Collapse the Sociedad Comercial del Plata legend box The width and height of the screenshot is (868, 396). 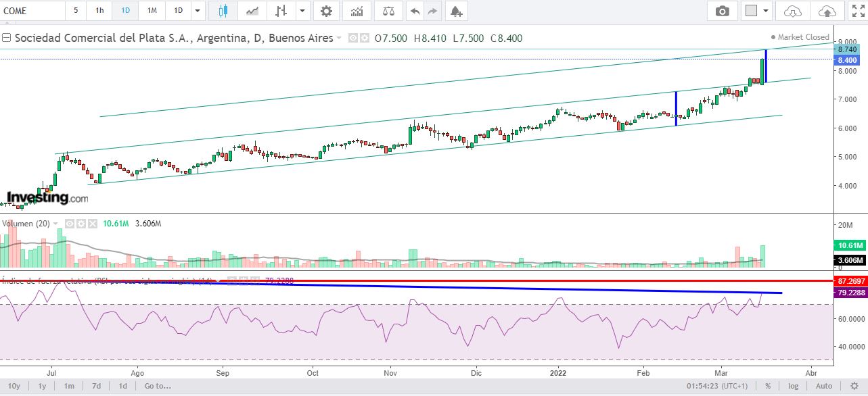pos(6,39)
